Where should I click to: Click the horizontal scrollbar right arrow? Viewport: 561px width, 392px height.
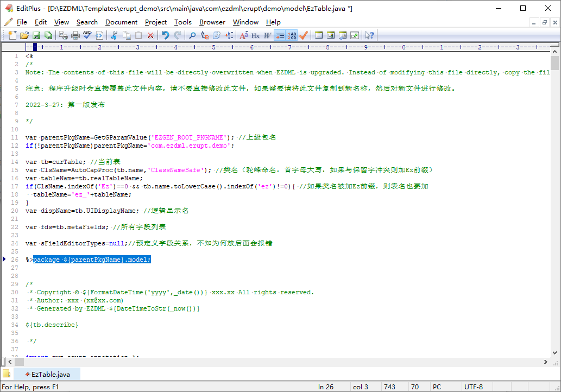(546, 362)
